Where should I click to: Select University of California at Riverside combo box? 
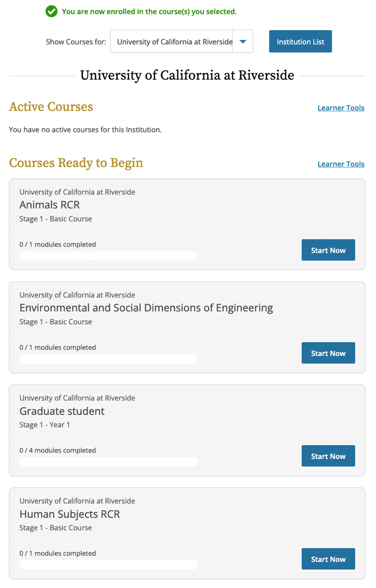(182, 41)
